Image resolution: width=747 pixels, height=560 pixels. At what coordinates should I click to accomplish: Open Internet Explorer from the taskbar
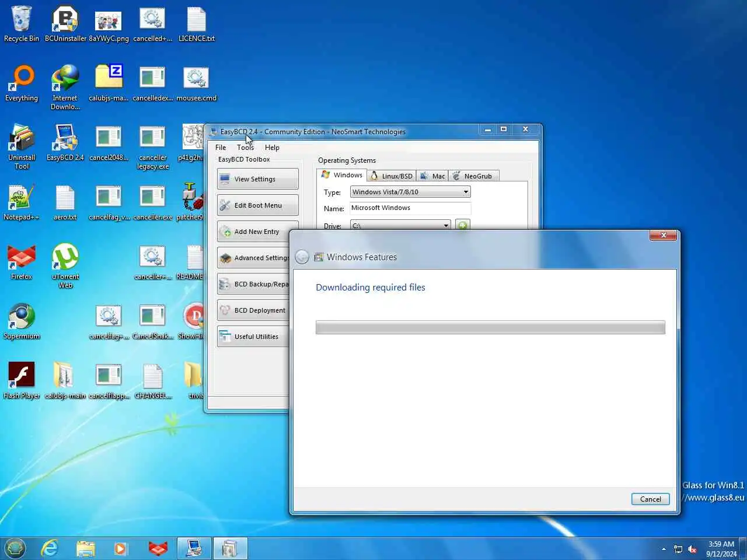[50, 548]
